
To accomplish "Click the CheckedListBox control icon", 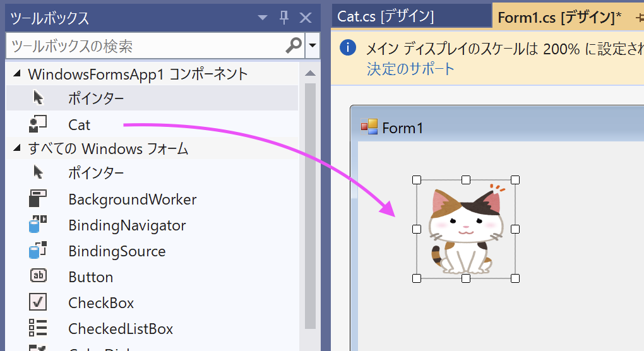I will (38, 328).
